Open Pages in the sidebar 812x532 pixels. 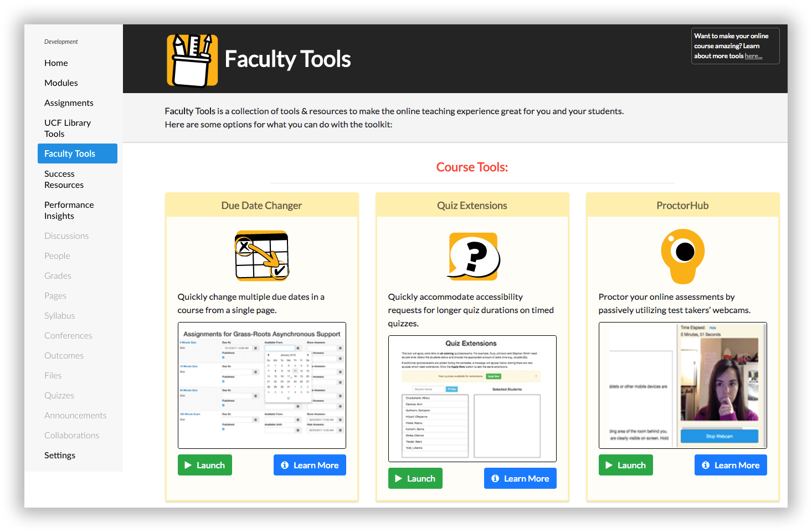(55, 296)
